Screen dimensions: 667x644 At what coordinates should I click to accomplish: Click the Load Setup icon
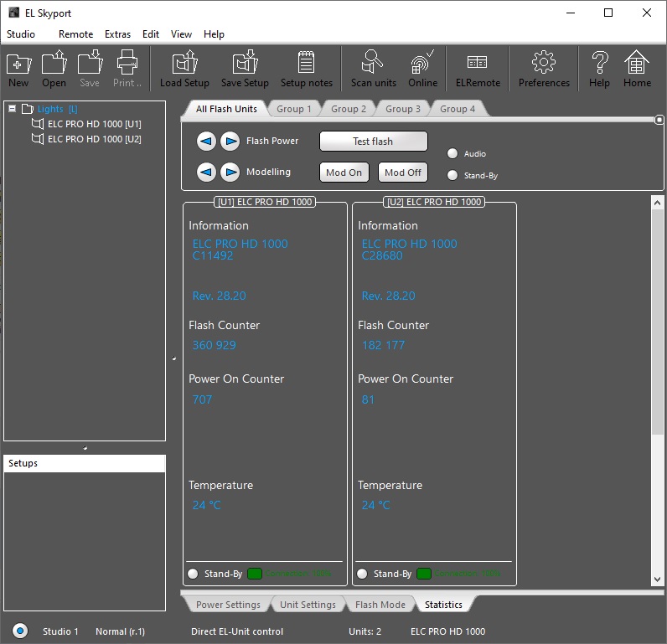[x=184, y=70]
